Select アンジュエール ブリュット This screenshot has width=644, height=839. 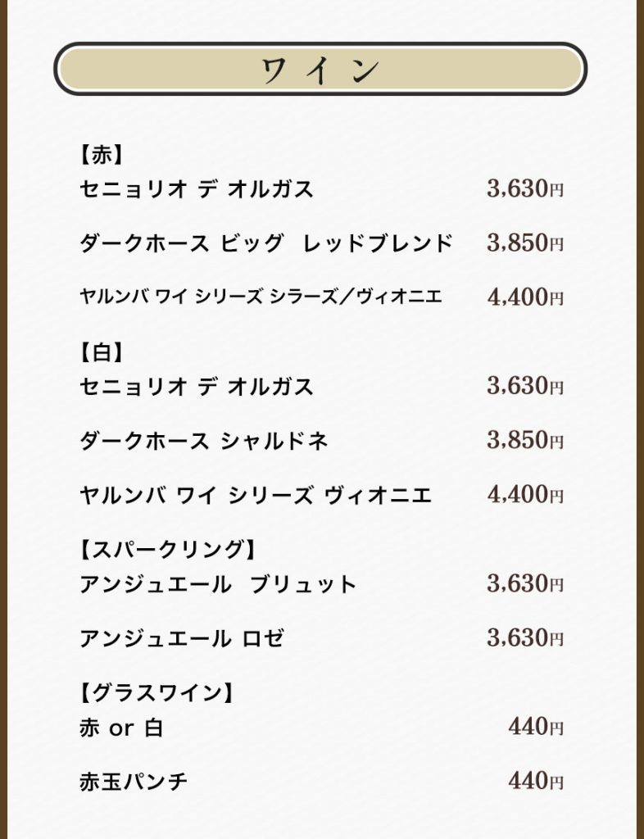(218, 584)
